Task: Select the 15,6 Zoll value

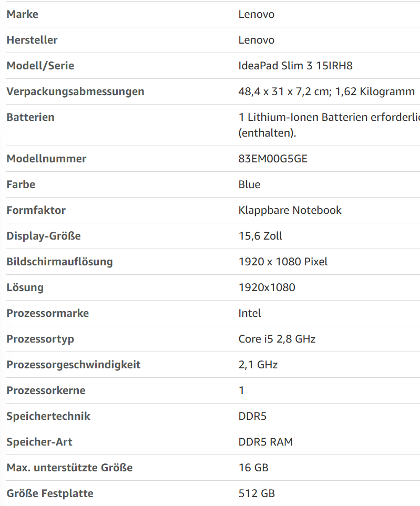Action: pyautogui.click(x=260, y=236)
